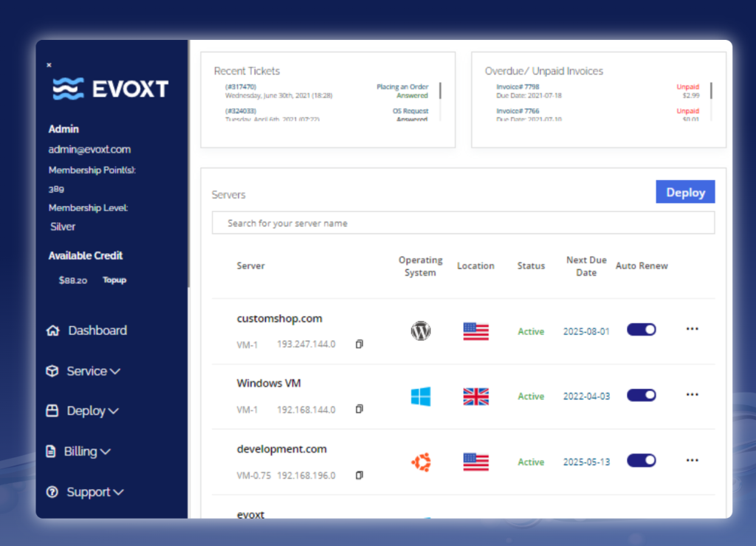Open more options for customshop.com
Screen dimensions: 756x546
point(693,328)
